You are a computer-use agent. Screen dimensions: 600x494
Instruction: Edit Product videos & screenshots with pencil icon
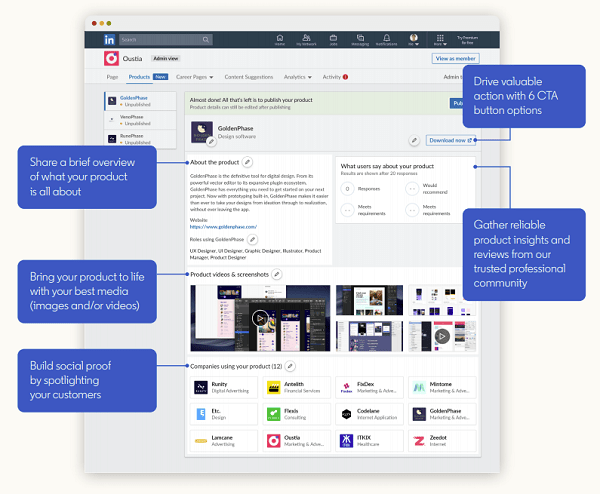(277, 274)
